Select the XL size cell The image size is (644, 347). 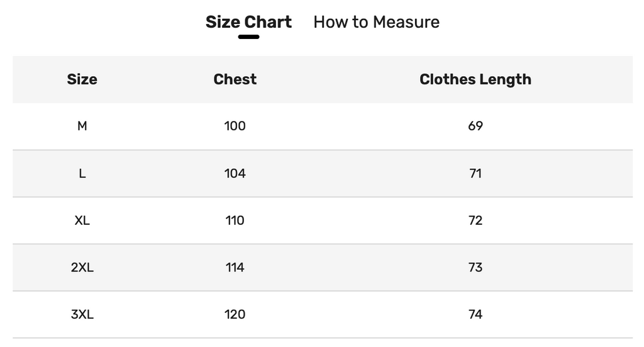(82, 220)
